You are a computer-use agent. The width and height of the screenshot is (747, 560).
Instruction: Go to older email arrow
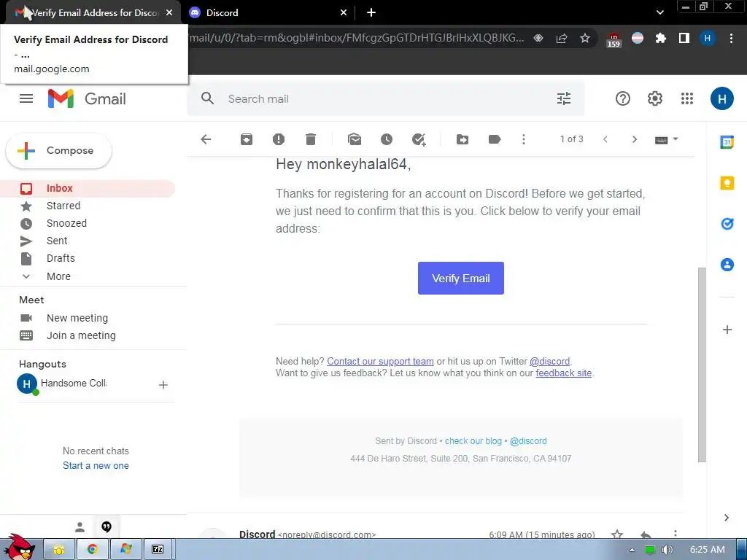coord(634,139)
